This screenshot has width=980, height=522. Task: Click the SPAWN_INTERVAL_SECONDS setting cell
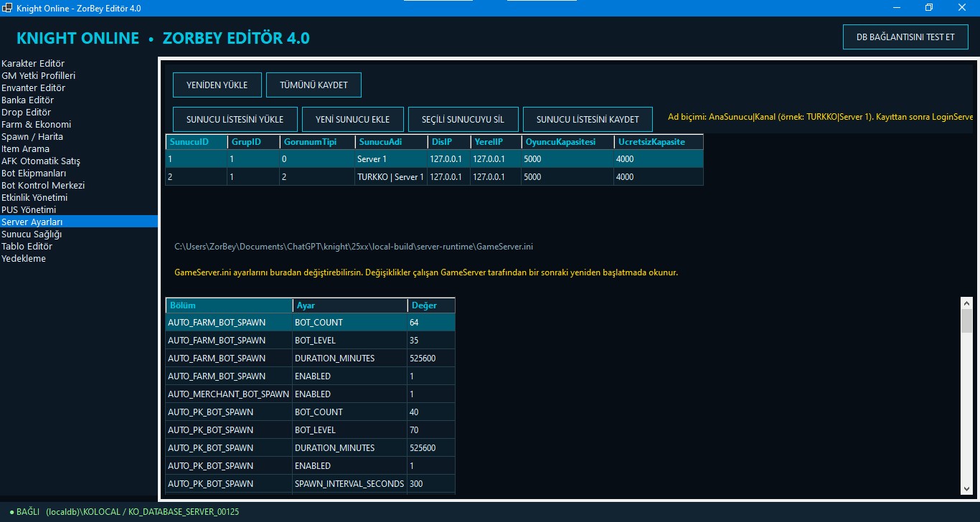coord(349,483)
